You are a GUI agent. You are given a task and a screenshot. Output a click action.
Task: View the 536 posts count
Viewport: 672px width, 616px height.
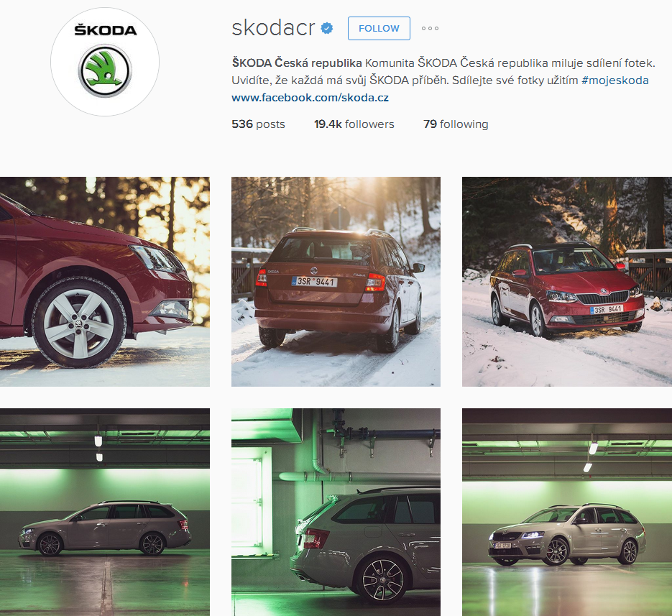pyautogui.click(x=258, y=124)
